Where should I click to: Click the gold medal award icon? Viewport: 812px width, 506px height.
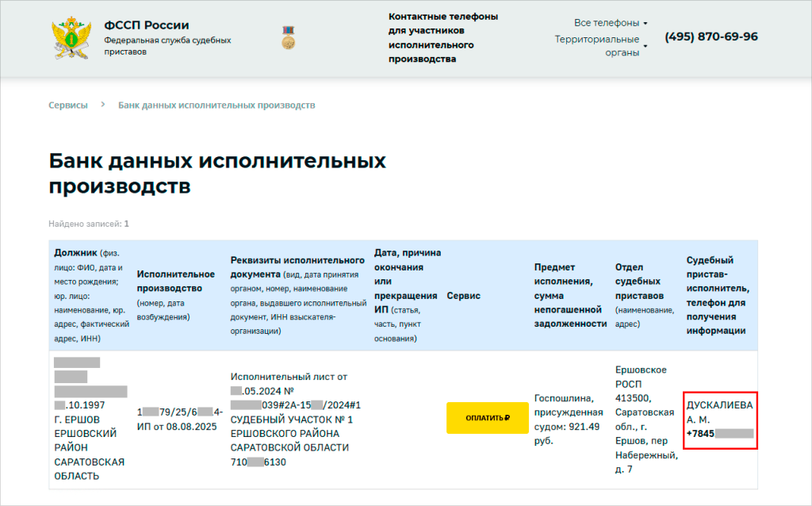pyautogui.click(x=288, y=37)
